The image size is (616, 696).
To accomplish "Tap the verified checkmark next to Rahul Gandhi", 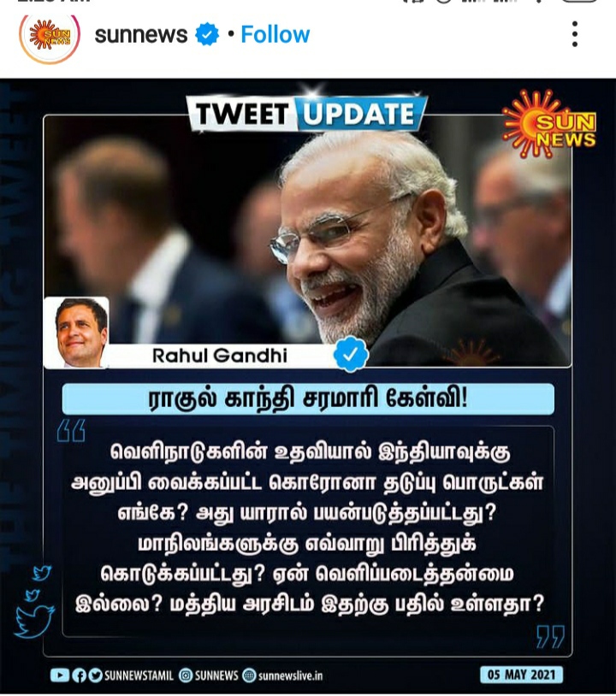I will 351,354.
